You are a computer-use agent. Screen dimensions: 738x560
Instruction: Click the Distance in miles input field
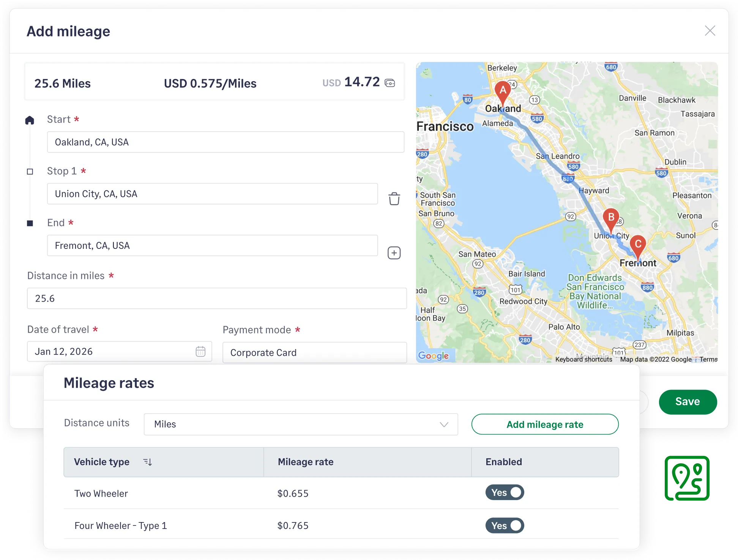pyautogui.click(x=217, y=299)
